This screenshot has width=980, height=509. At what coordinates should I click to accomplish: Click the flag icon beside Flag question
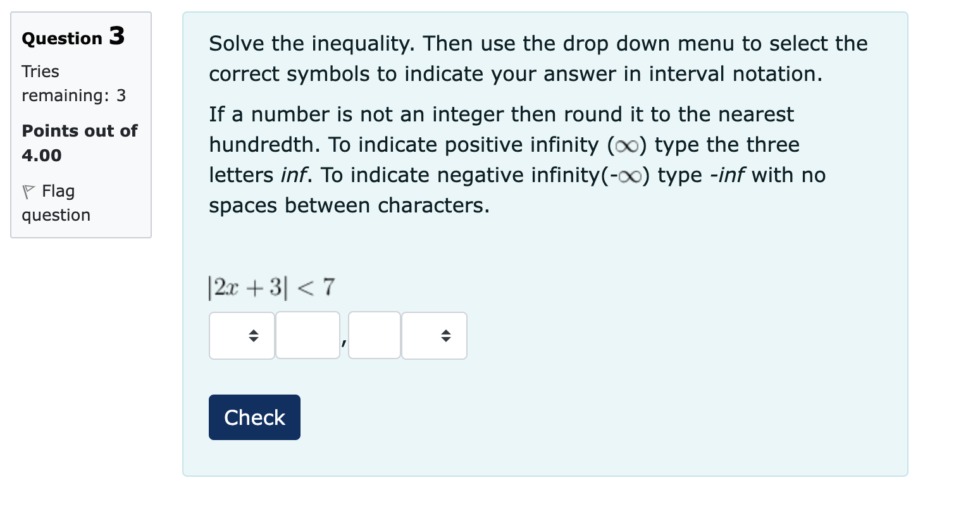(x=28, y=191)
